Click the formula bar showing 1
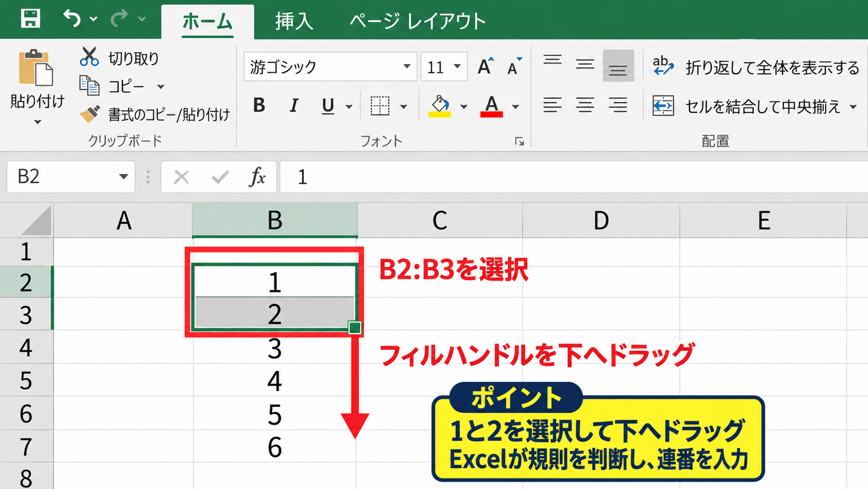The height and width of the screenshot is (489, 868). [x=574, y=177]
